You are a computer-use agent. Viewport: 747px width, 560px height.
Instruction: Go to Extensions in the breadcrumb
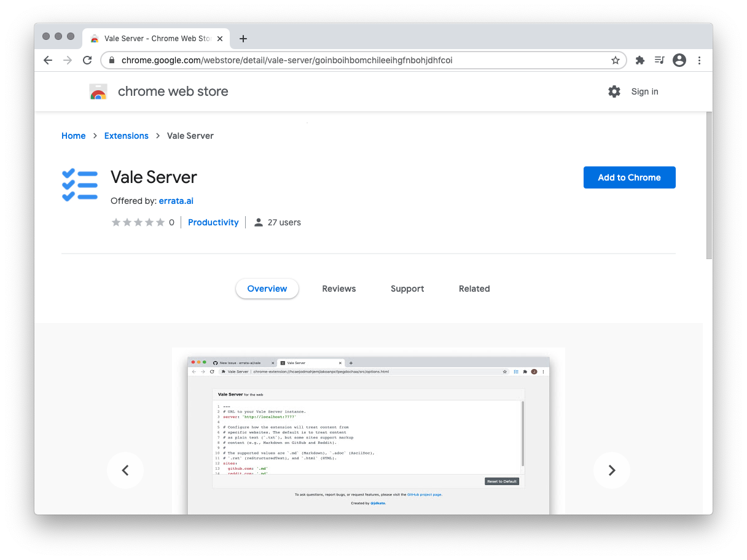point(127,136)
